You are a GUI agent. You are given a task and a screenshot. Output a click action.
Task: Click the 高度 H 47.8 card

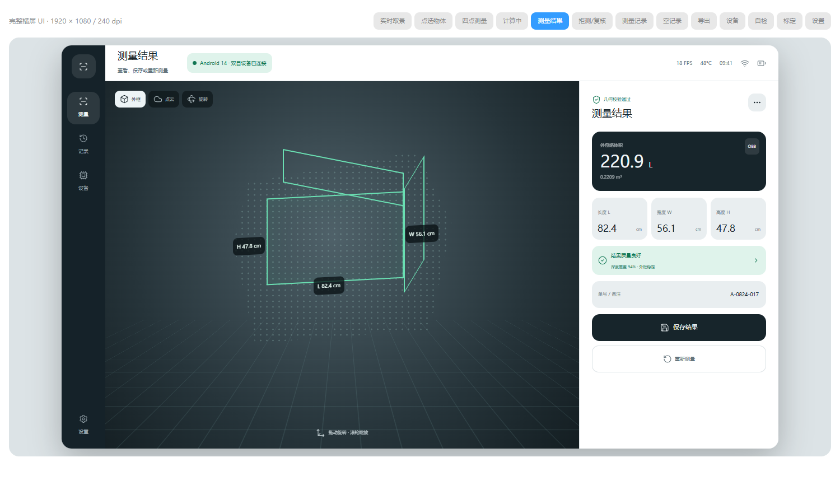click(x=738, y=219)
